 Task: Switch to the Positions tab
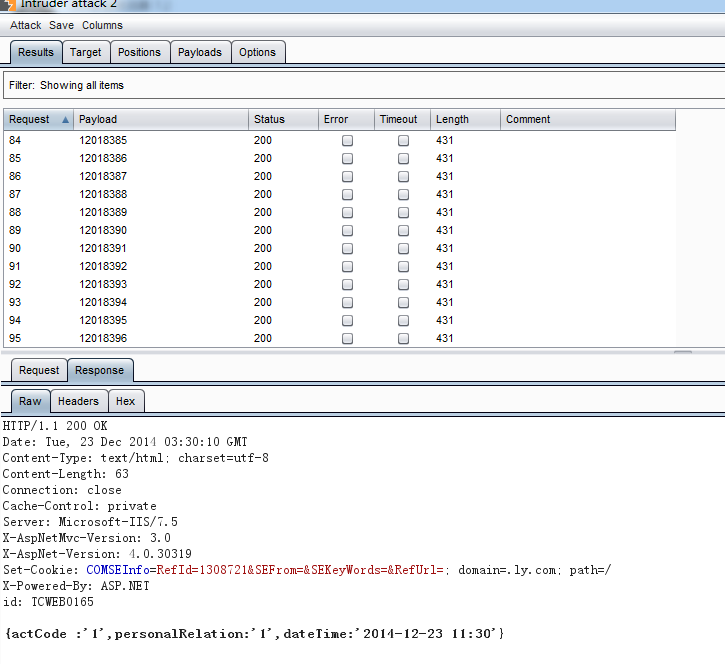pos(139,52)
